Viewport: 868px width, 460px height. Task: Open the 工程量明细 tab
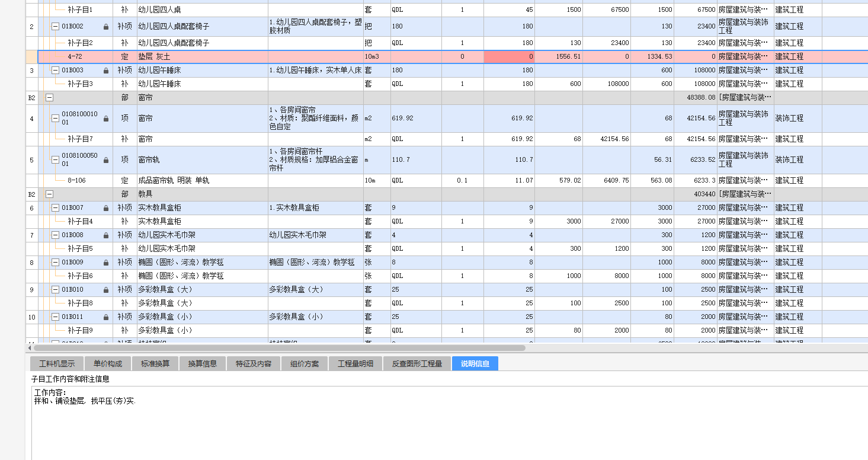355,363
